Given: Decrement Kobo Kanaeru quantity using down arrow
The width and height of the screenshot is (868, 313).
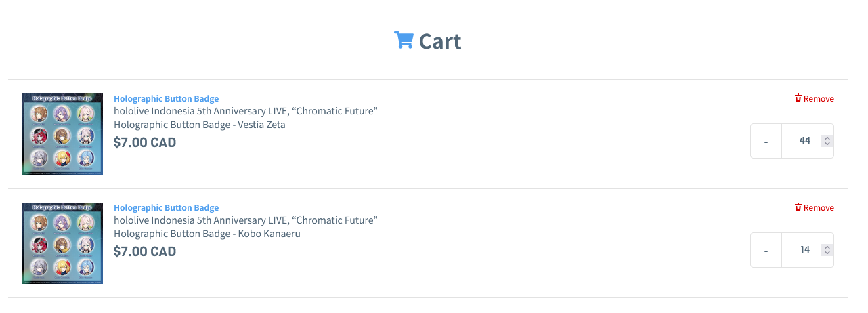Looking at the screenshot, I should pos(827,253).
